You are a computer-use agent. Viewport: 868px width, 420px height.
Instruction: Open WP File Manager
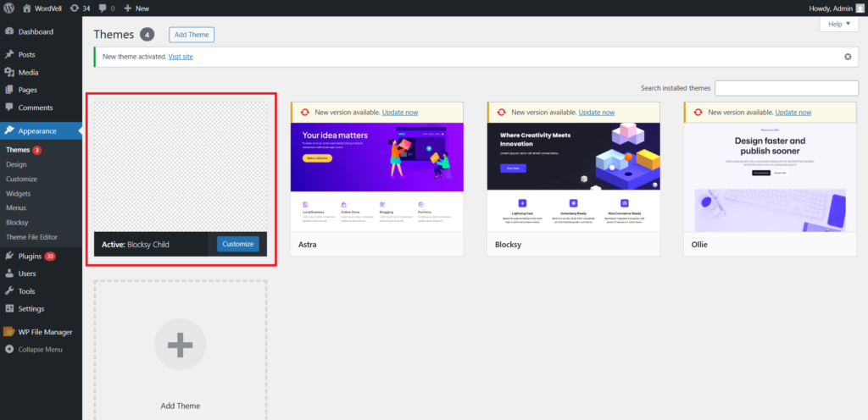pyautogui.click(x=41, y=332)
